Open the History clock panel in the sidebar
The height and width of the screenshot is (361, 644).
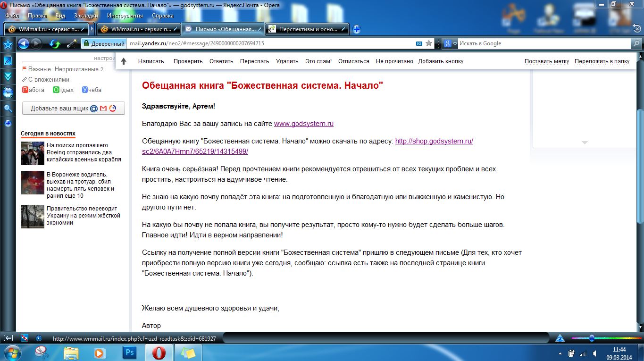[8, 92]
